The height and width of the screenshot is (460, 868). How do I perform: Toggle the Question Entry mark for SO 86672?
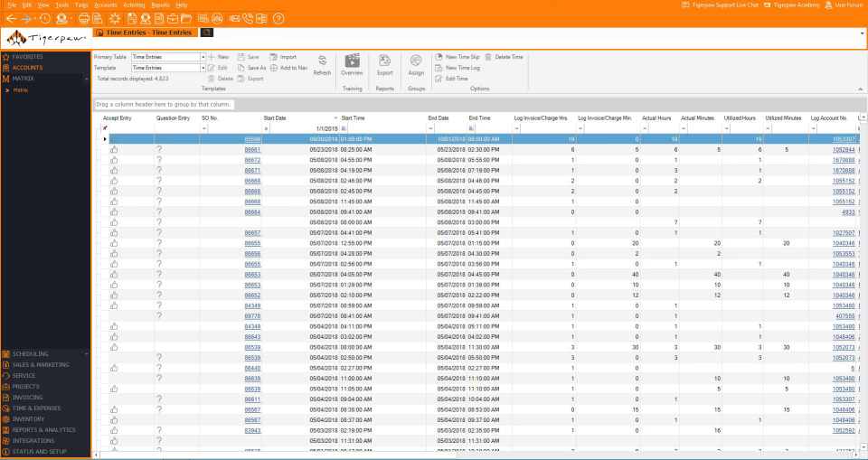click(x=159, y=160)
